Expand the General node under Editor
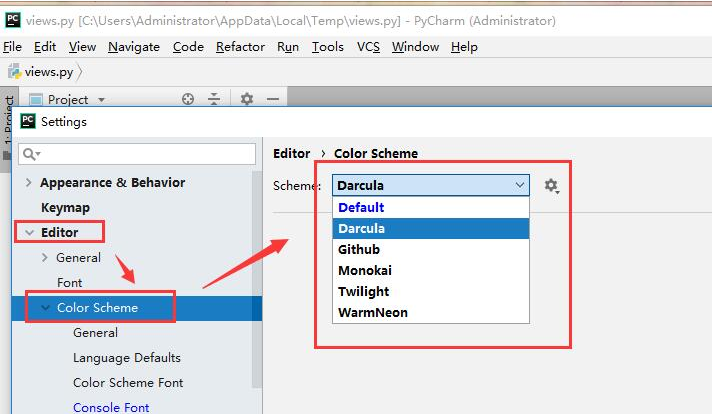The image size is (712, 415). coord(44,257)
